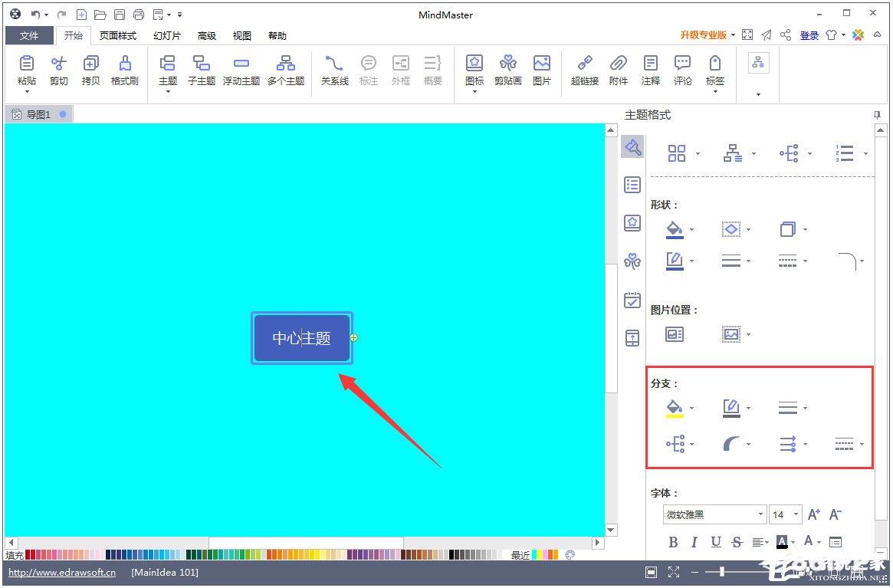The height and width of the screenshot is (588, 893).
Task: Increase font size with A+ button
Action: click(814, 514)
